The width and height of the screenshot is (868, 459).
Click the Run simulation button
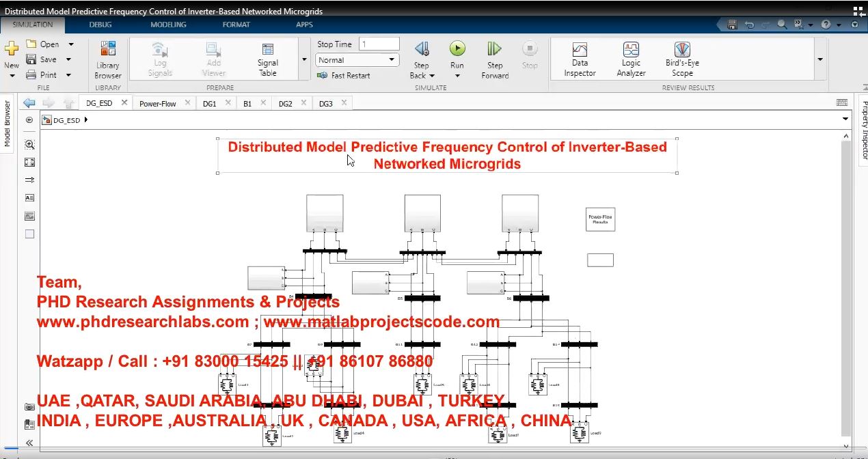click(x=457, y=49)
